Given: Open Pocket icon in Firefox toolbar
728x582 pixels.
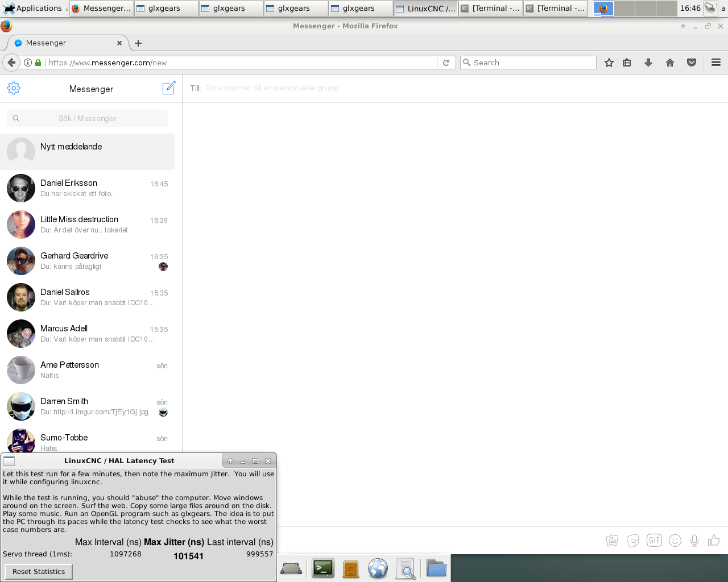Looking at the screenshot, I should 692,63.
